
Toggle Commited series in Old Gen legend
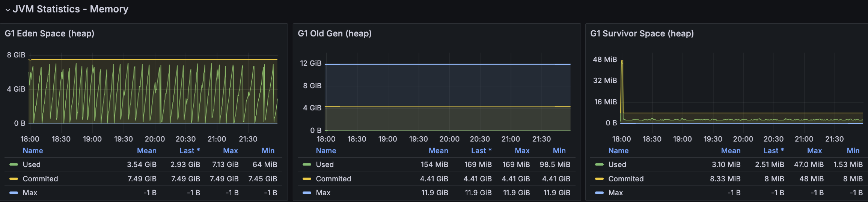(x=333, y=179)
